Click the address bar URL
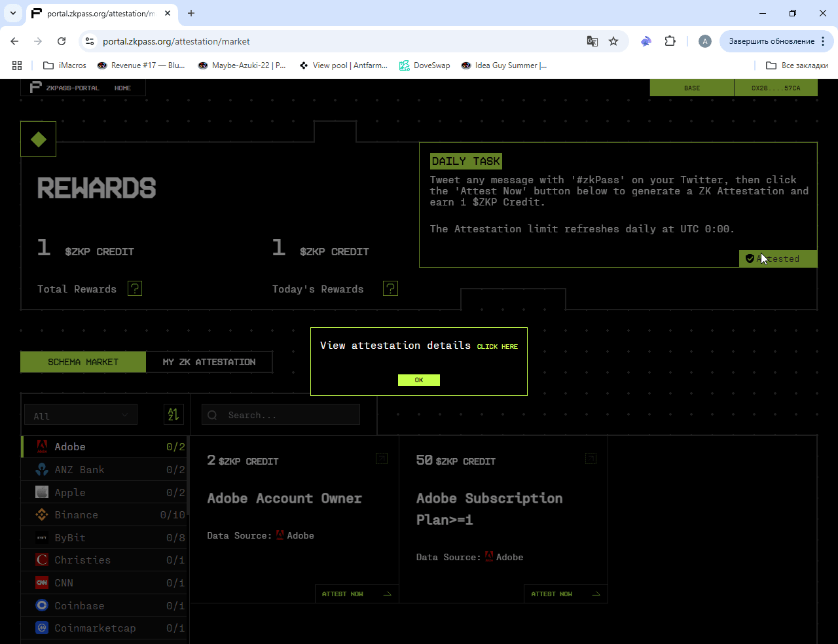This screenshot has width=838, height=644. tap(176, 41)
